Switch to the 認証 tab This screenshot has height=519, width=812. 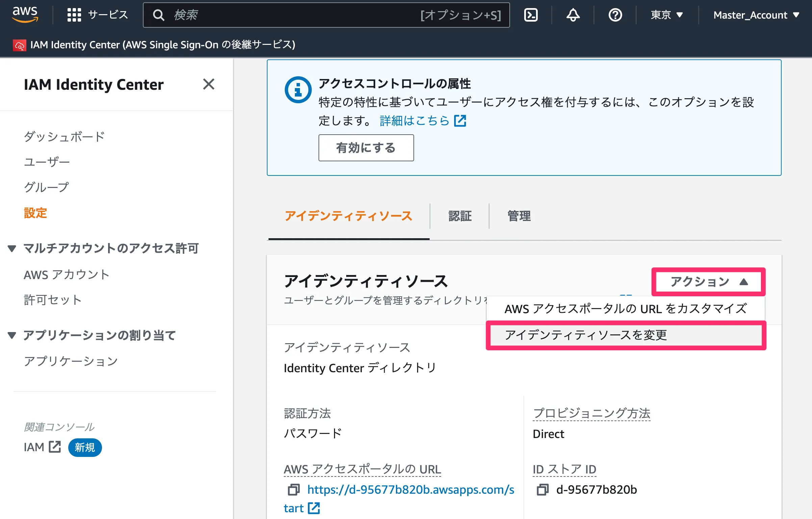pyautogui.click(x=460, y=216)
